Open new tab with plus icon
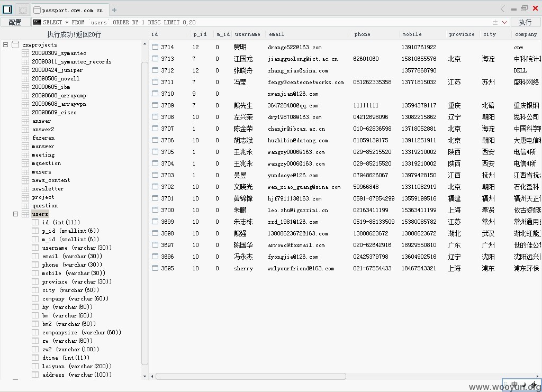Viewport: 542px width, 392px height. click(114, 10)
